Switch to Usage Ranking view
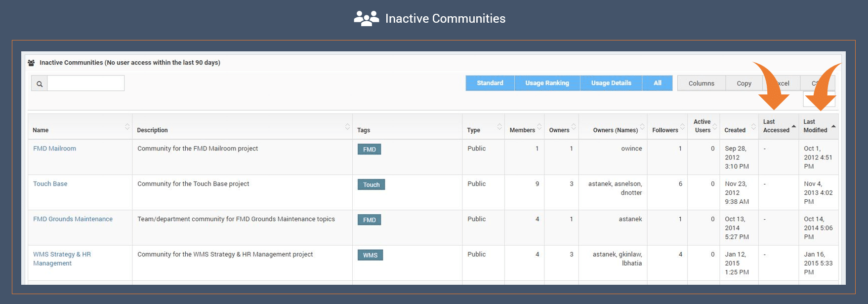This screenshot has height=304, width=868. 547,83
